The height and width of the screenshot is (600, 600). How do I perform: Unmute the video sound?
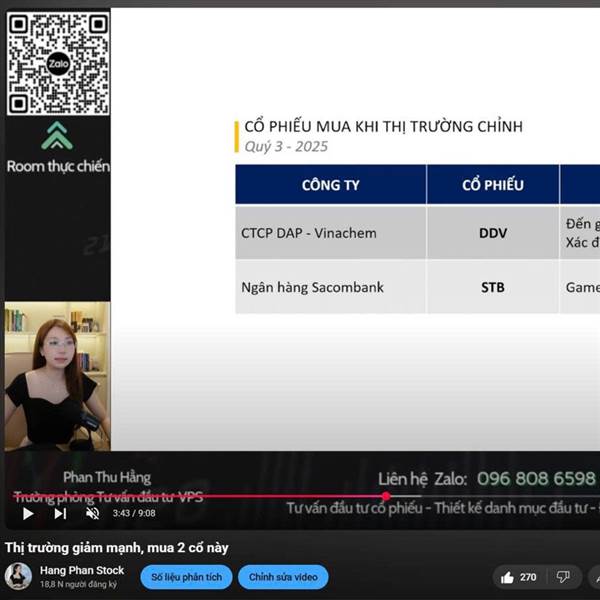pos(93,514)
